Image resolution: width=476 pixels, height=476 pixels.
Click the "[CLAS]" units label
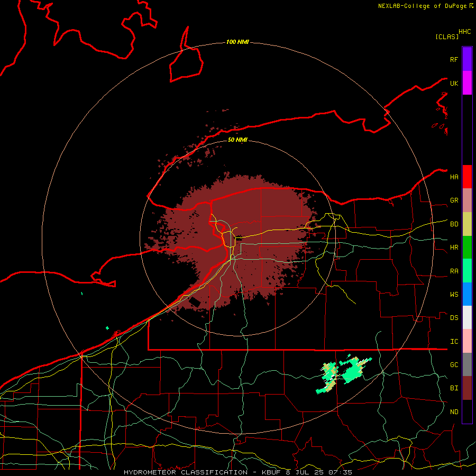[447, 36]
